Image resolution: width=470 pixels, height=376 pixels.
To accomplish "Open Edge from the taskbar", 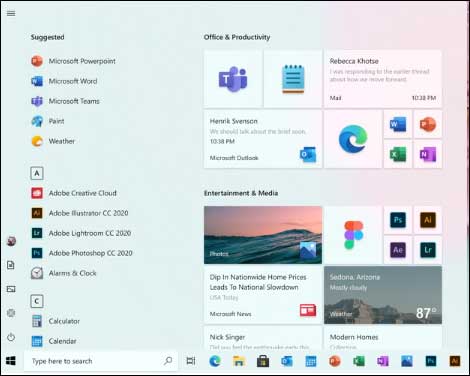I will tap(215, 361).
